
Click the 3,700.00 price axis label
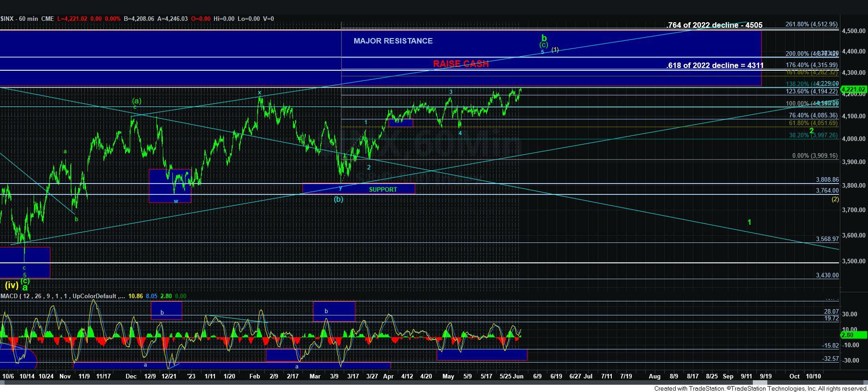coord(853,210)
